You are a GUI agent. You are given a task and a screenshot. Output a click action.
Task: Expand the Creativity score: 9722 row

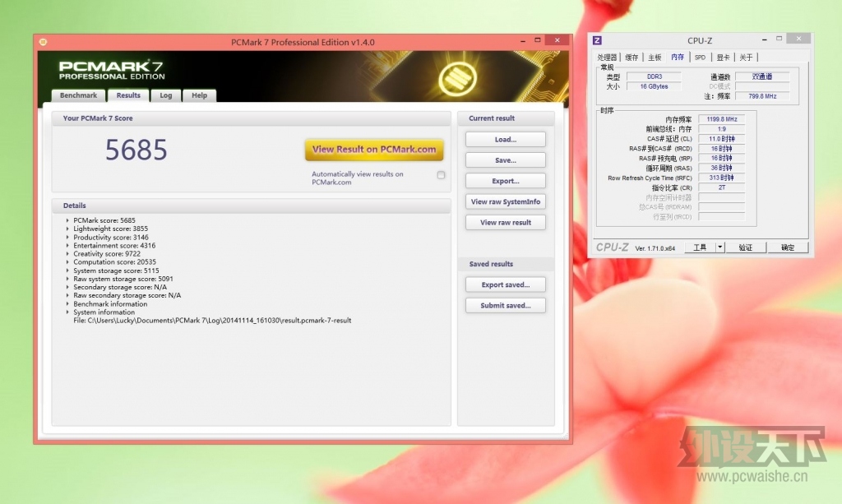(x=67, y=254)
